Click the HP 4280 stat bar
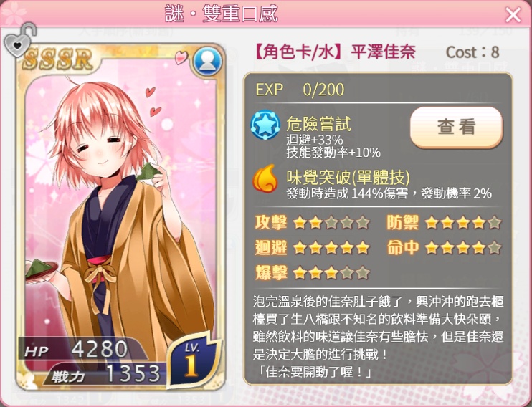This screenshot has height=407, width=532. pyautogui.click(x=82, y=349)
